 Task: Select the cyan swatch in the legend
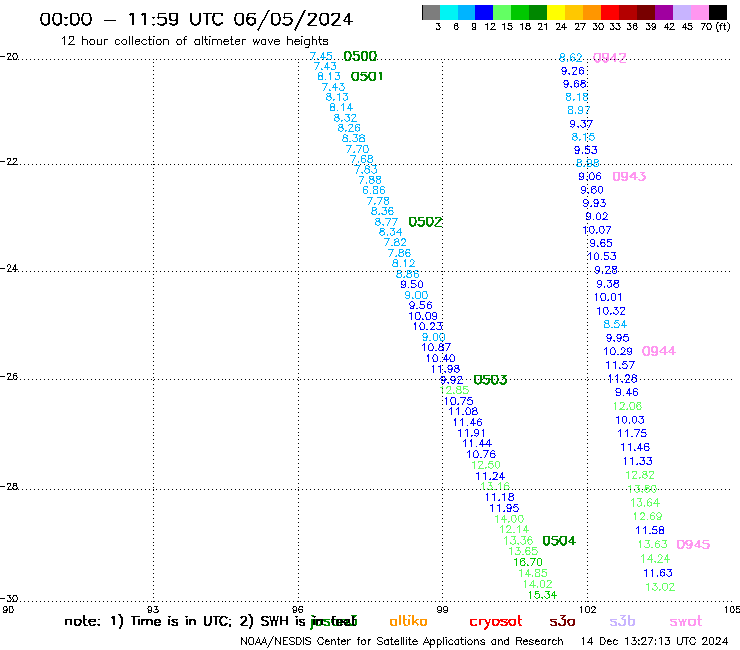pyautogui.click(x=449, y=12)
